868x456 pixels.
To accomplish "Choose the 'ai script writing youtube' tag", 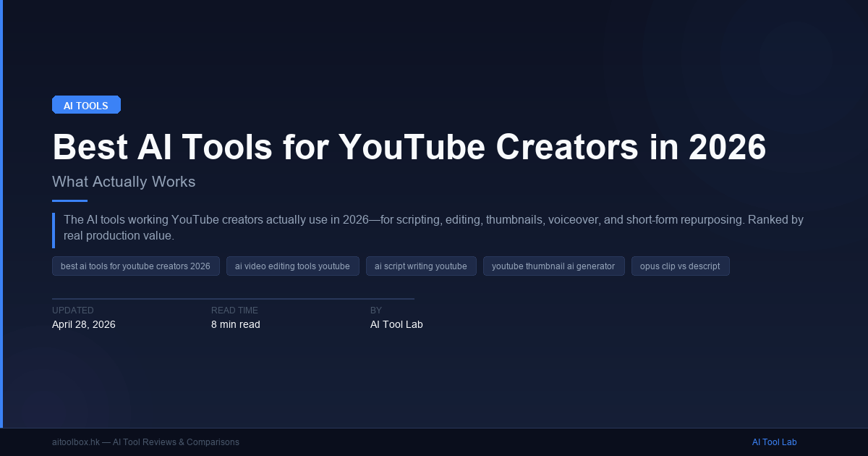I will (x=421, y=266).
